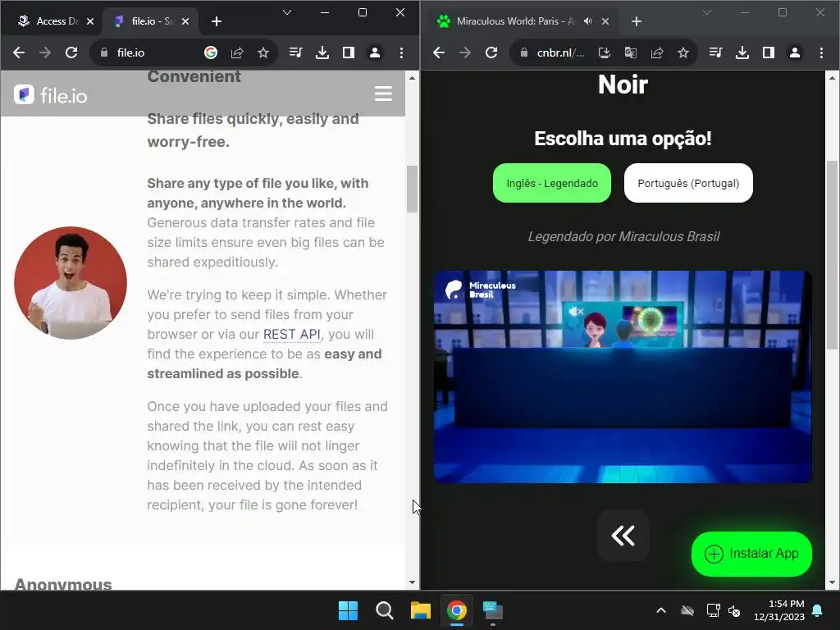Image resolution: width=840 pixels, height=630 pixels.
Task: Click the translate page icon in the cnbr.nl address bar
Action: (631, 52)
